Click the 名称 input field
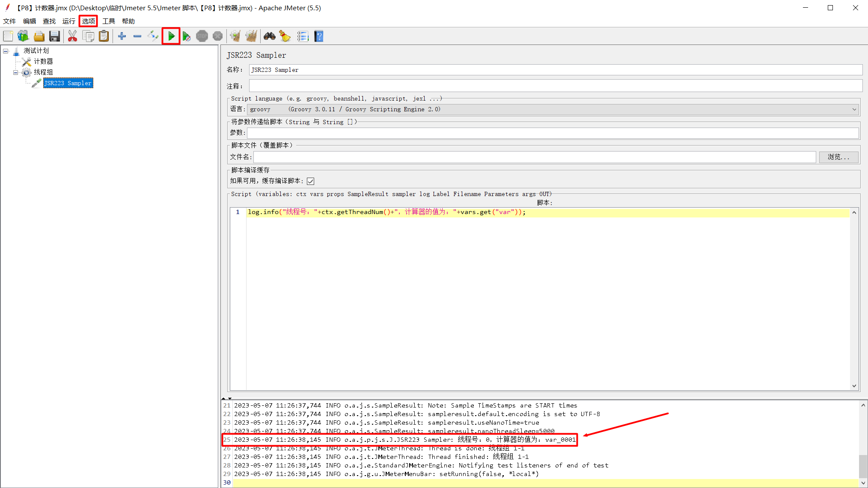The width and height of the screenshot is (868, 488). click(556, 70)
